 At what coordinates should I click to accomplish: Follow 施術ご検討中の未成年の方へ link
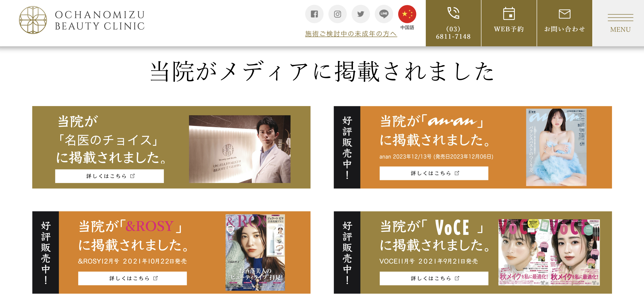pos(351,34)
